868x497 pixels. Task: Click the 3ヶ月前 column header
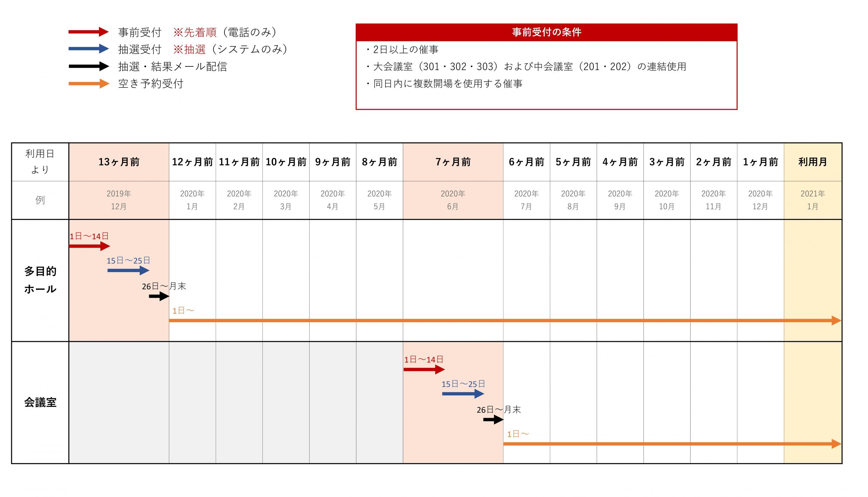tap(667, 162)
